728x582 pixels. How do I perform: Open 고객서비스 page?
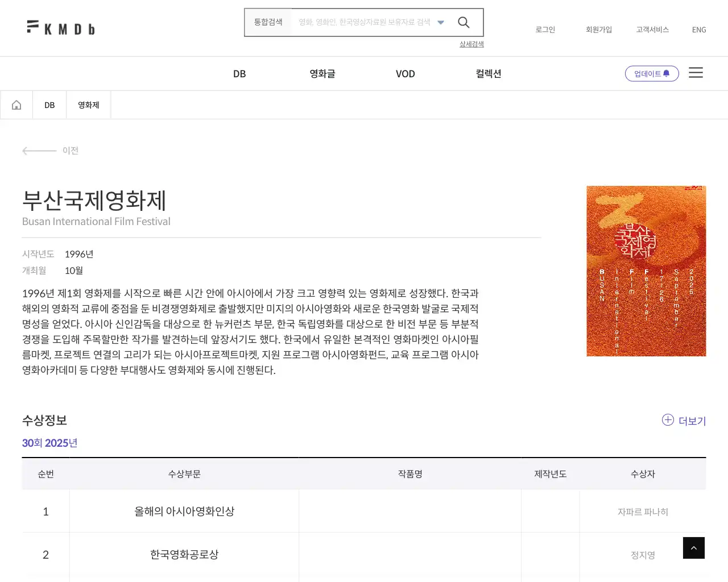tap(652, 30)
